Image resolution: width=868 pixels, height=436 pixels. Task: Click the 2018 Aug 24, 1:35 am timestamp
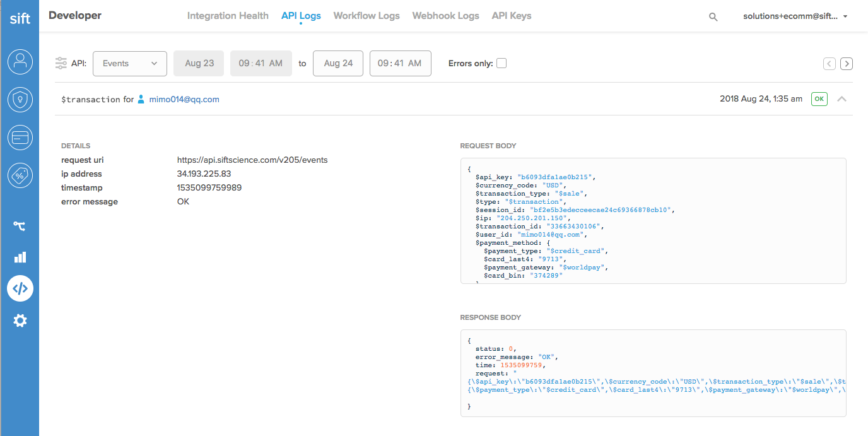[761, 99]
